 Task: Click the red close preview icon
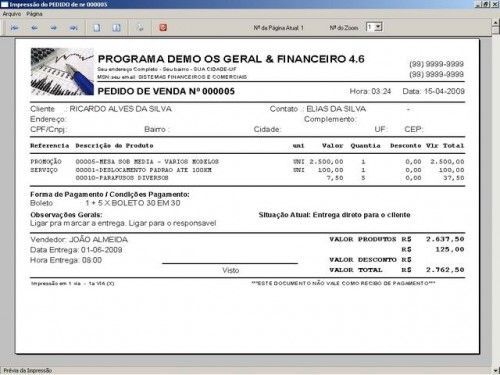click(x=163, y=27)
